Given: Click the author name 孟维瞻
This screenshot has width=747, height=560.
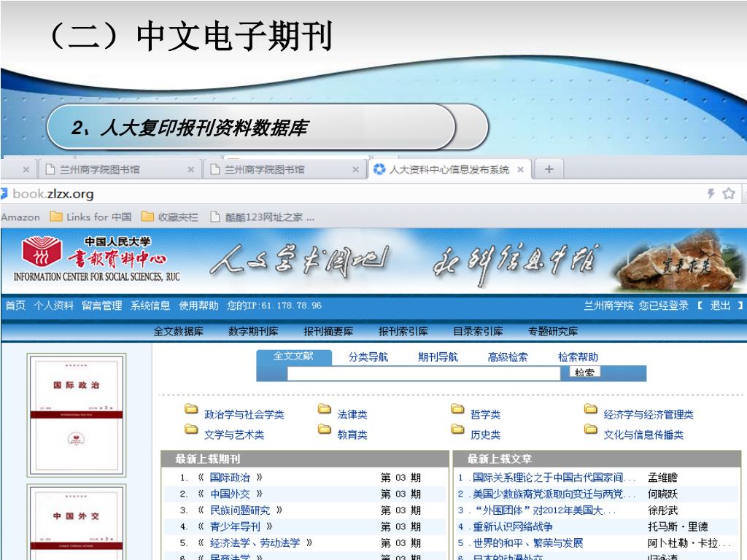Looking at the screenshot, I should [662, 478].
